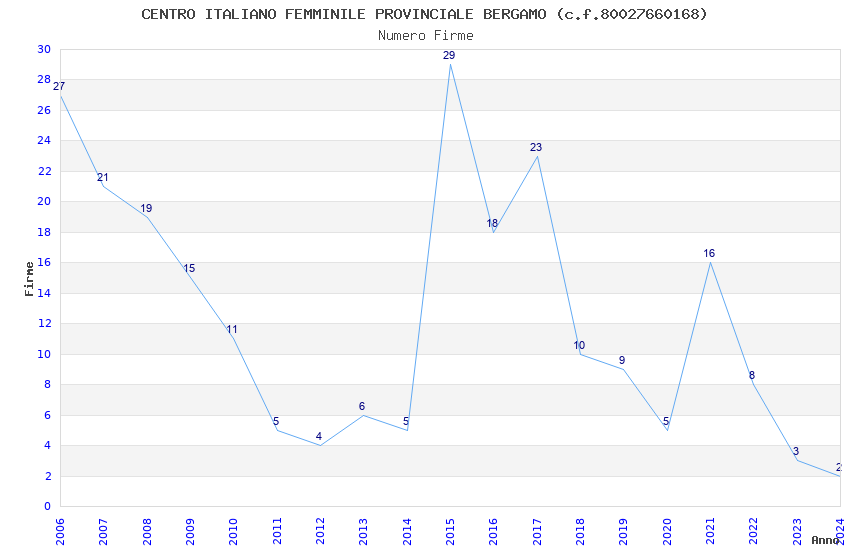Select the 16 y-axis tick label
The image size is (850, 550).
point(44,262)
